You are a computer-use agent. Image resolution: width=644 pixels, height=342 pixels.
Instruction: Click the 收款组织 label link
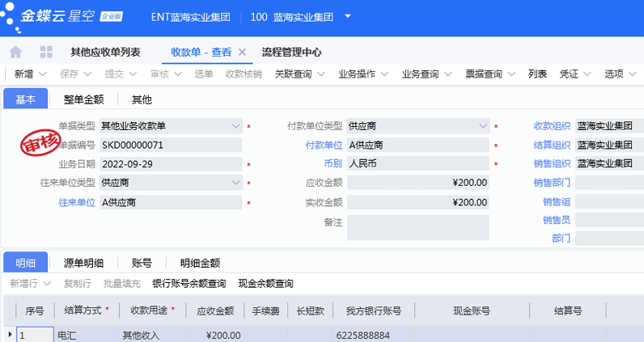552,126
